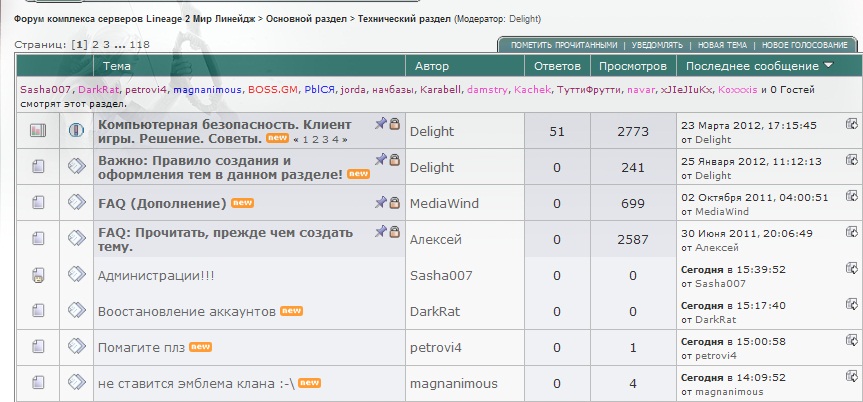Click the lock icon on the Компьютерная безопасность topic
This screenshot has width=863, height=402.
(394, 123)
